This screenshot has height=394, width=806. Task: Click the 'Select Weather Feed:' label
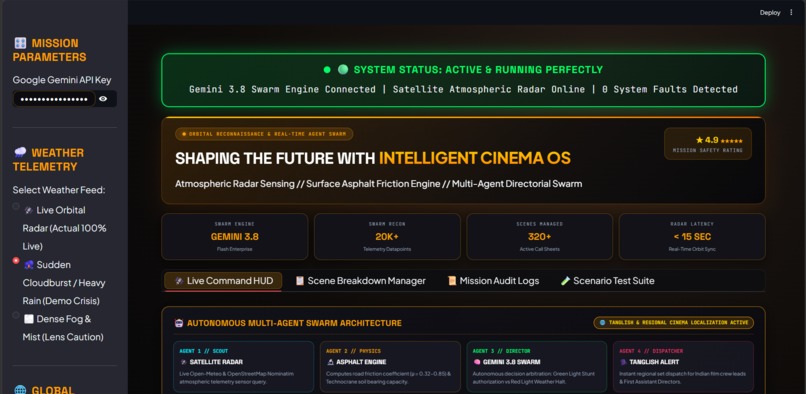point(59,190)
